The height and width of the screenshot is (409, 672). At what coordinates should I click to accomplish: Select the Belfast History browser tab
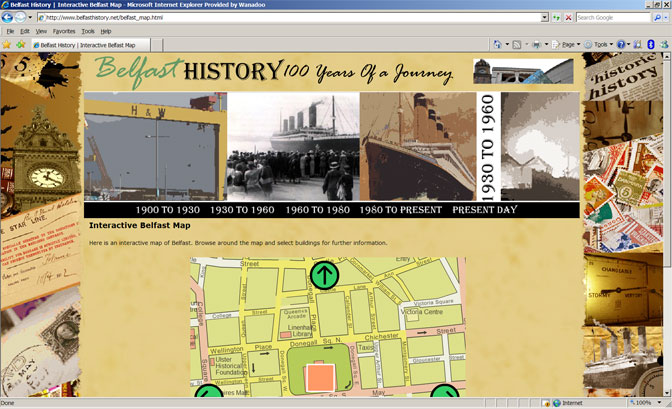pyautogui.click(x=90, y=45)
